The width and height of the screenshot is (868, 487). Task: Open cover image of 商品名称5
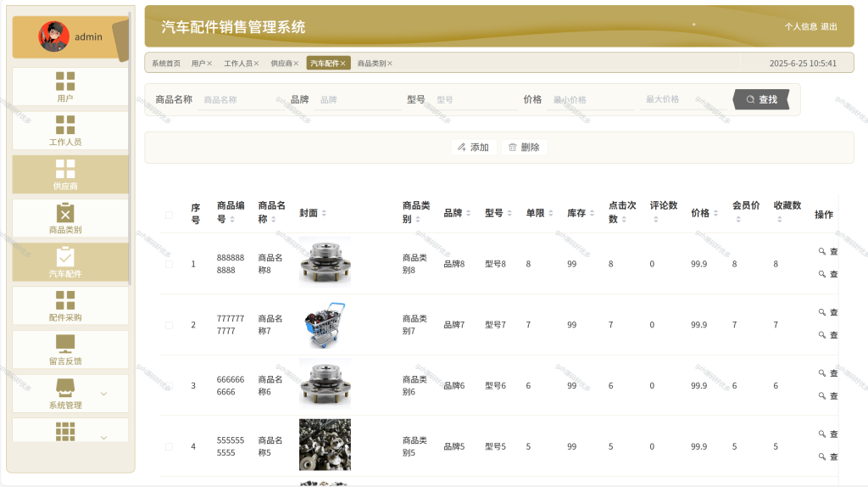pyautogui.click(x=325, y=445)
